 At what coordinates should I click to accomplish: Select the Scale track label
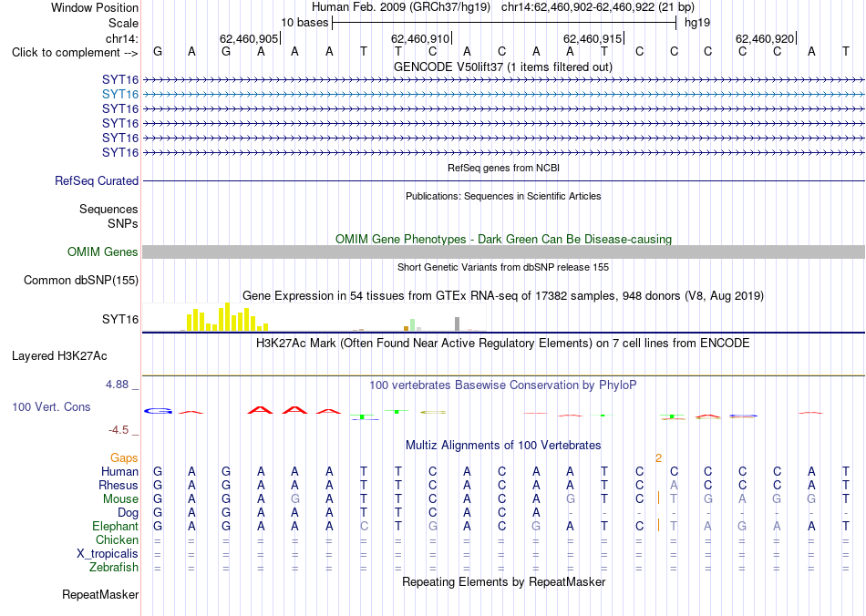[x=123, y=23]
